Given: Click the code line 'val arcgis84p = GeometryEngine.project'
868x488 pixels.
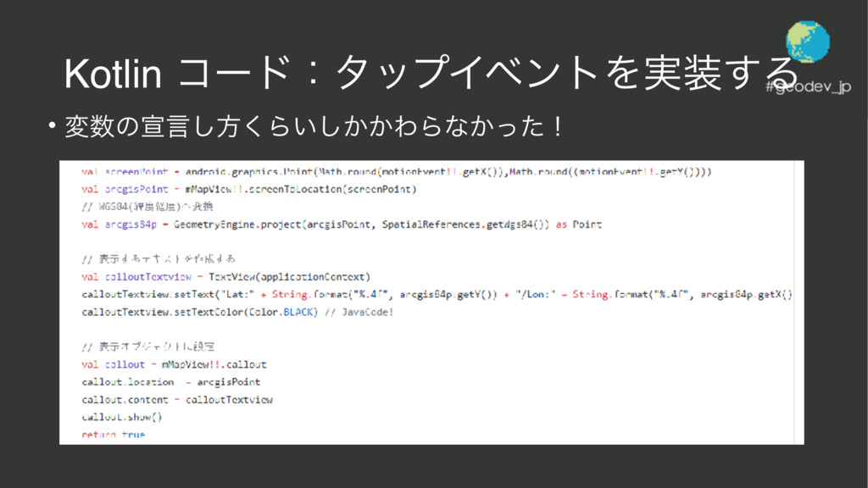Looking at the screenshot, I should 342,224.
